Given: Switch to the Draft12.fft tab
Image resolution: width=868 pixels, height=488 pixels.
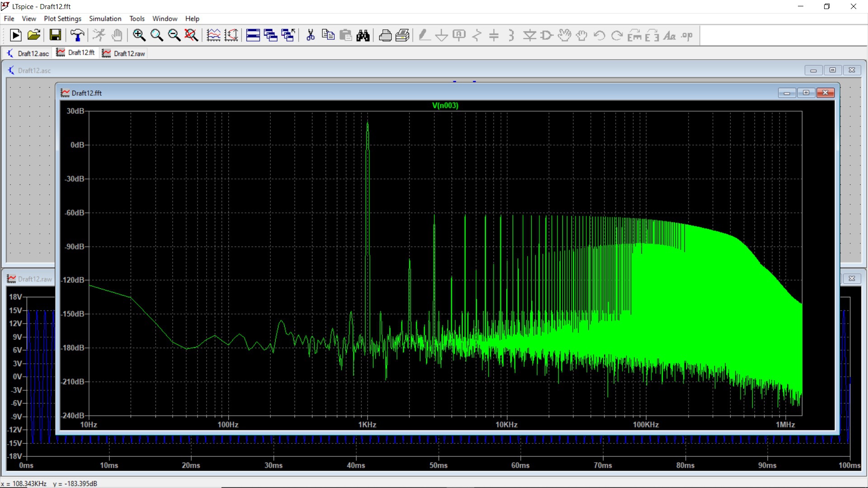Looking at the screenshot, I should [75, 53].
